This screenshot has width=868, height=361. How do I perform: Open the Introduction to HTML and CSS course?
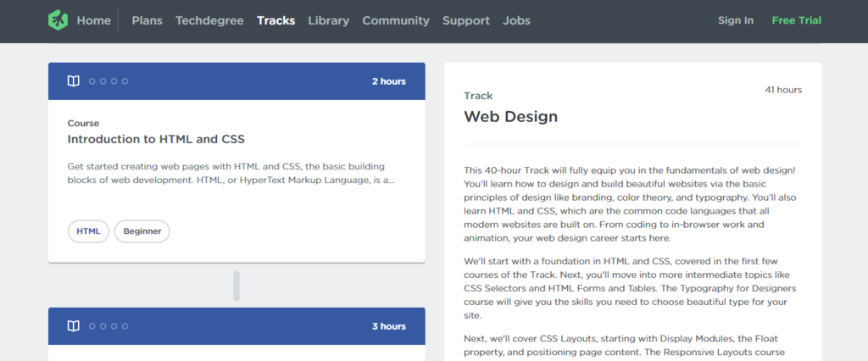coord(156,139)
